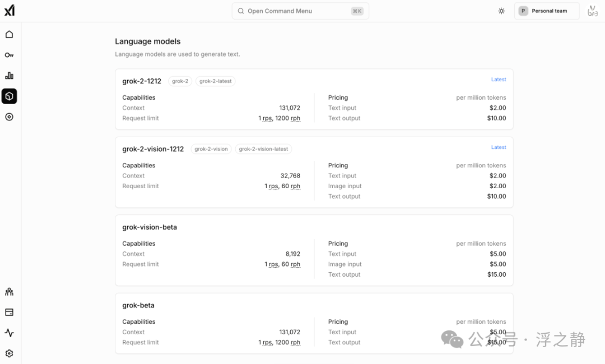Click the 'Language models are used to generate text.' description
This screenshot has height=364, width=605.
point(178,54)
